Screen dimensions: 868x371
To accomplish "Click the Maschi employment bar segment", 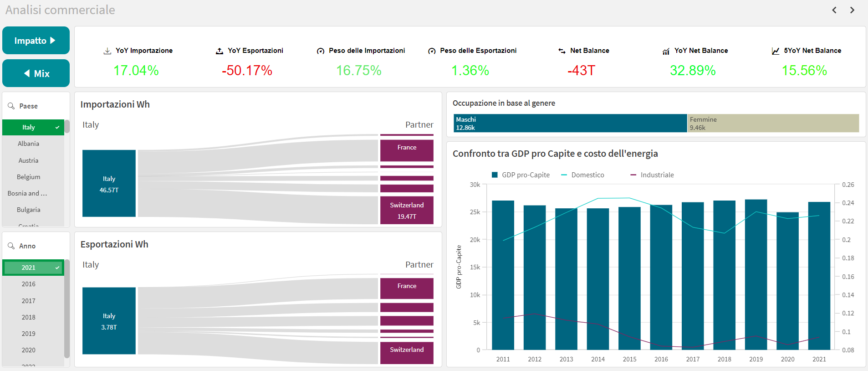I will click(570, 123).
